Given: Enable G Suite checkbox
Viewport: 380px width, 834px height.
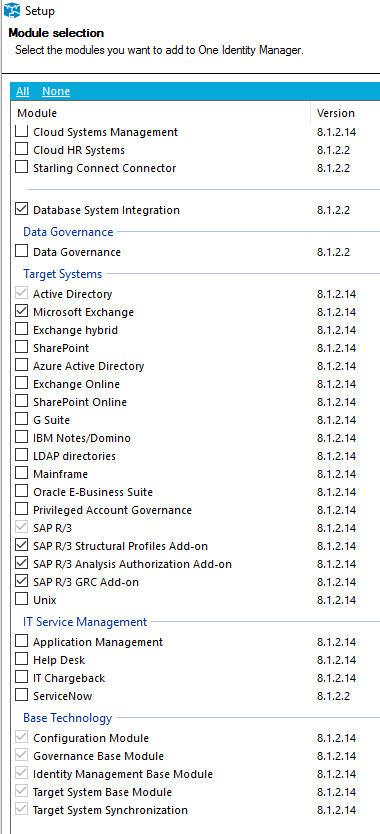Looking at the screenshot, I should [22, 420].
